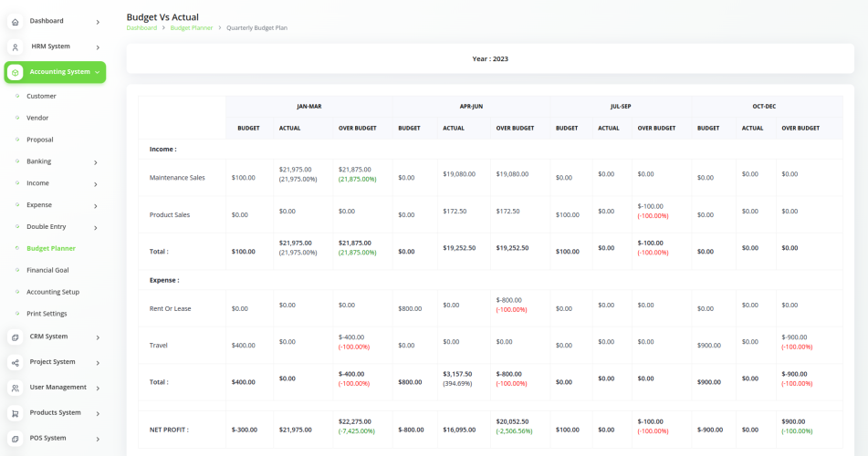The height and width of the screenshot is (456, 868).
Task: Click the CRM System icon
Action: [x=16, y=337]
